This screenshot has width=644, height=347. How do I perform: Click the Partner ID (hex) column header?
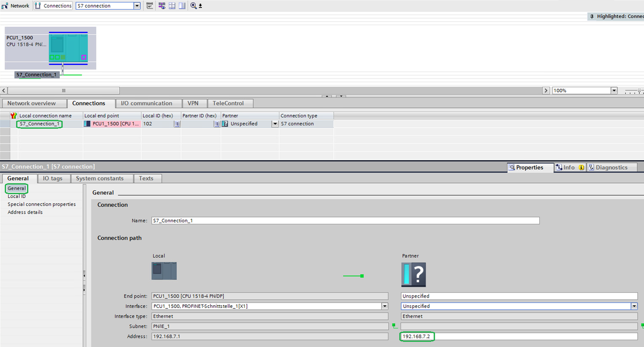point(201,116)
